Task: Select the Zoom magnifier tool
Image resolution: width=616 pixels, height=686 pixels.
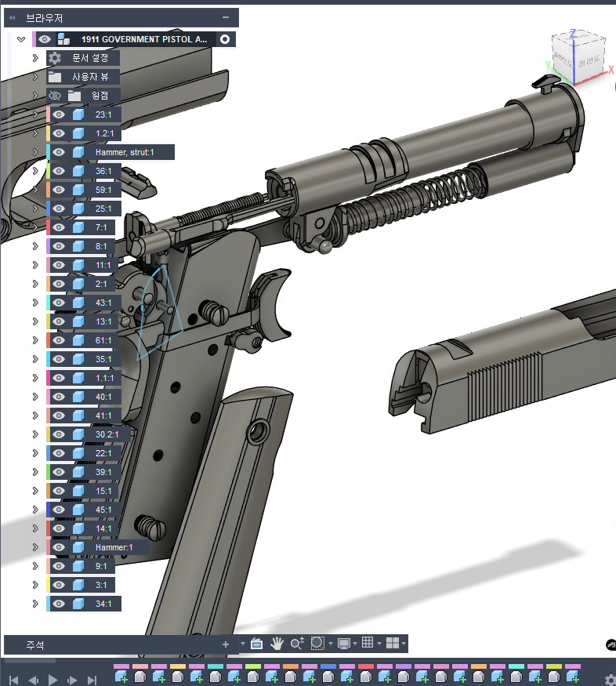Action: coord(297,644)
